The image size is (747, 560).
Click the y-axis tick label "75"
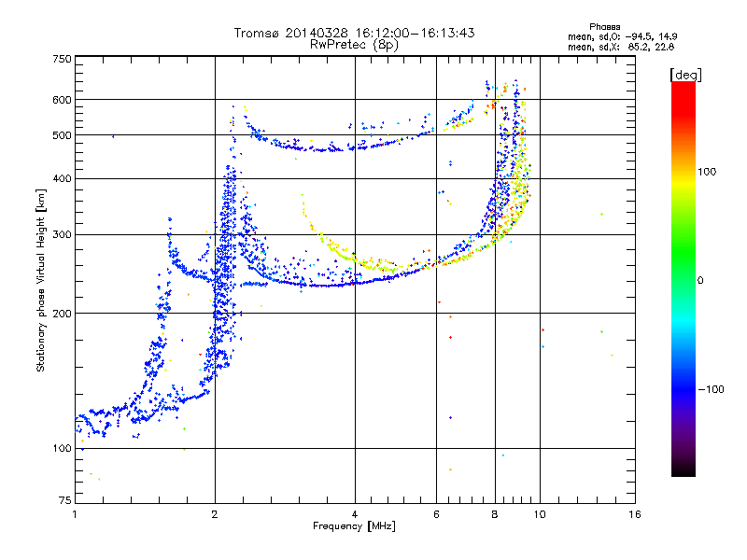pos(65,500)
